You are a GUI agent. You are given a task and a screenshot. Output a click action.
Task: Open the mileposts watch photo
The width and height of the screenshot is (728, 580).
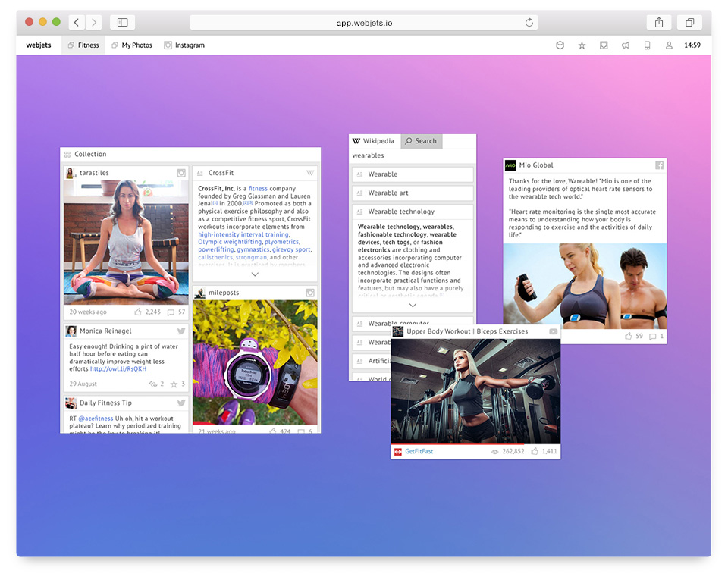pyautogui.click(x=255, y=362)
